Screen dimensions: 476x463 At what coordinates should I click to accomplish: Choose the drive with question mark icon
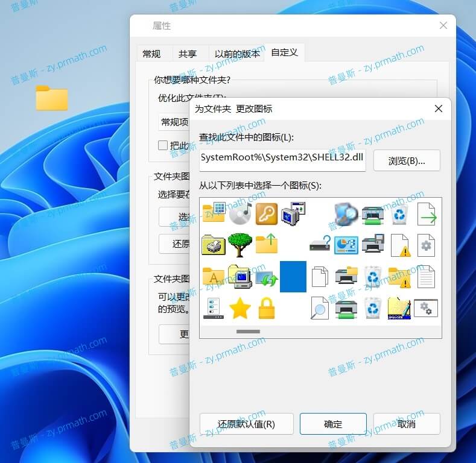pyautogui.click(x=320, y=244)
